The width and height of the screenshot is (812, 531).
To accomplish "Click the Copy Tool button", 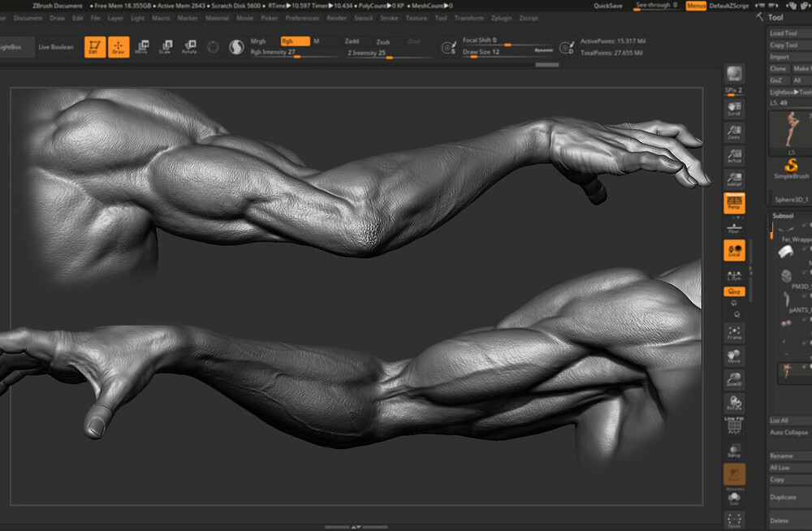I will pyautogui.click(x=789, y=45).
